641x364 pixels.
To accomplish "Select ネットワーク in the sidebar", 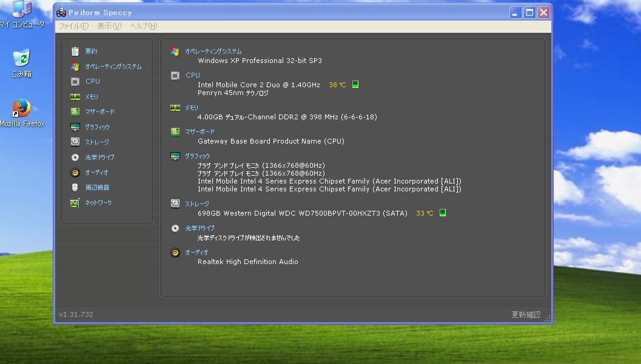I will pos(98,202).
